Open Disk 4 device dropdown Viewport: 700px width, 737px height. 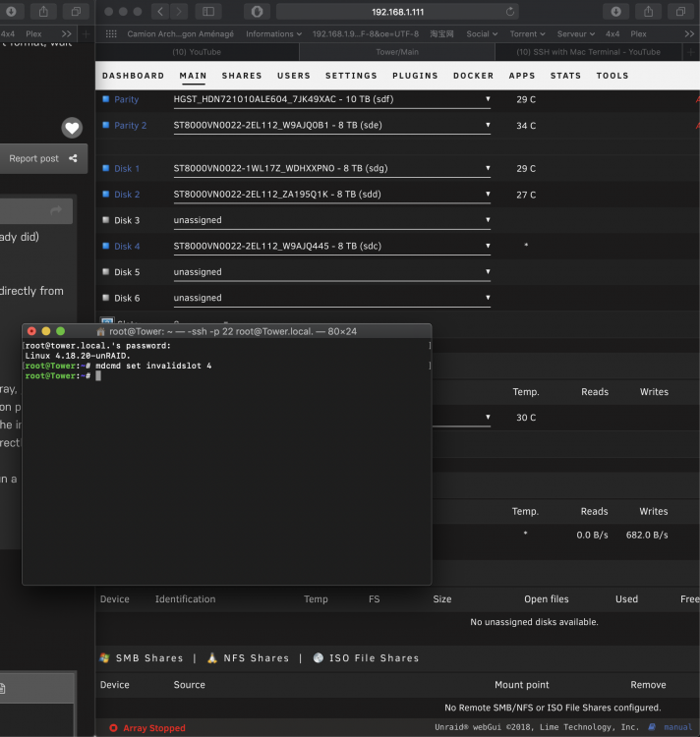tap(332, 247)
